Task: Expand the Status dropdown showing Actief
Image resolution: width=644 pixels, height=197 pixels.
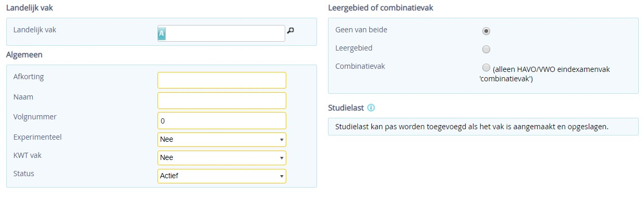Action: click(x=222, y=176)
